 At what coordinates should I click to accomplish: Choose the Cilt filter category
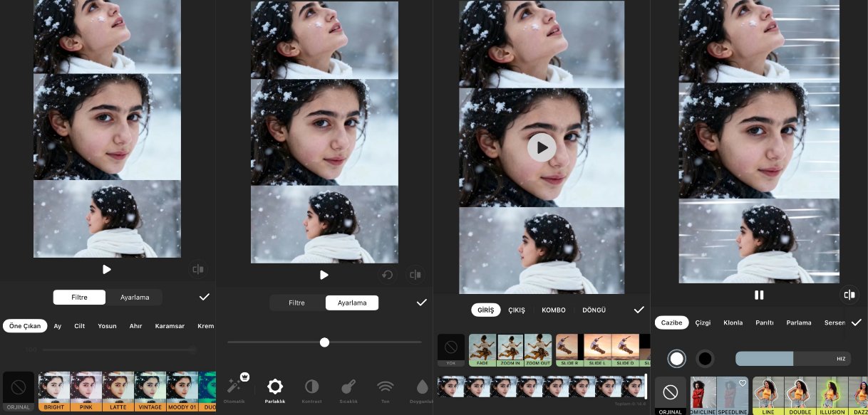[x=79, y=326]
